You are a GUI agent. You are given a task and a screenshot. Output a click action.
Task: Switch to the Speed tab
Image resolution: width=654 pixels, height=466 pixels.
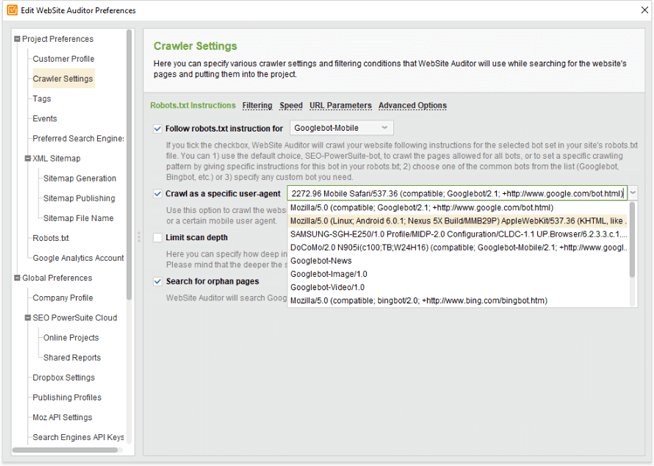click(291, 106)
